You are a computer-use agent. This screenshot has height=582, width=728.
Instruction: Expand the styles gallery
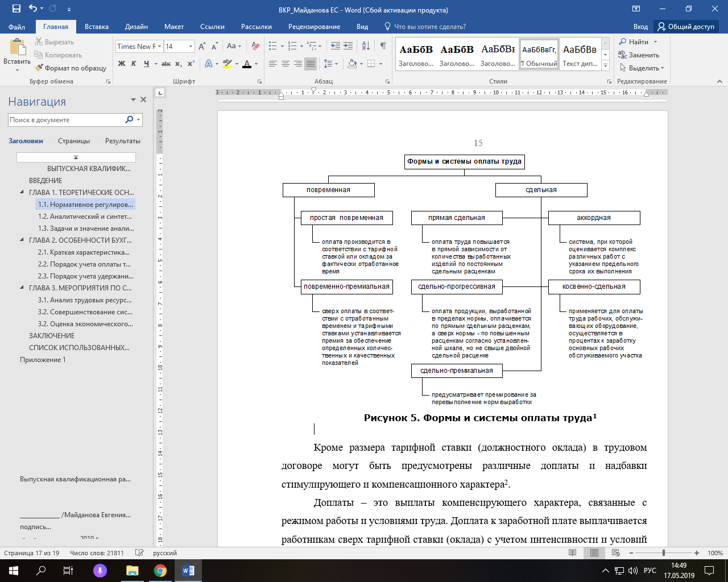(606, 66)
